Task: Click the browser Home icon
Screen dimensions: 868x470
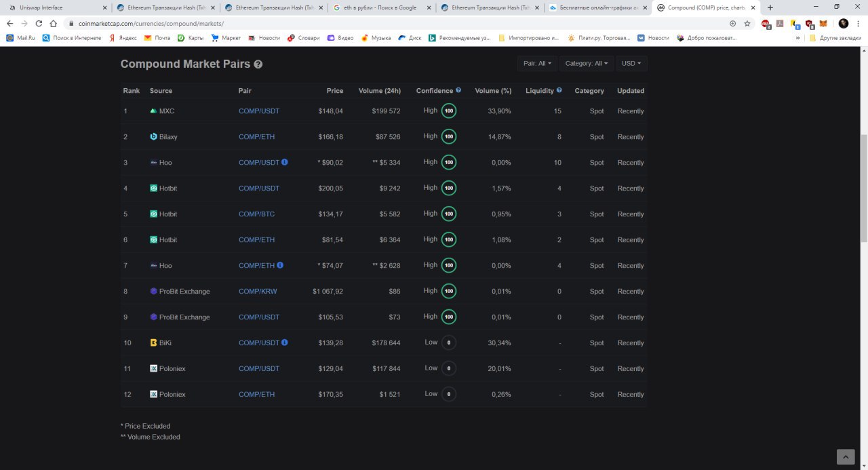Action: (x=53, y=23)
